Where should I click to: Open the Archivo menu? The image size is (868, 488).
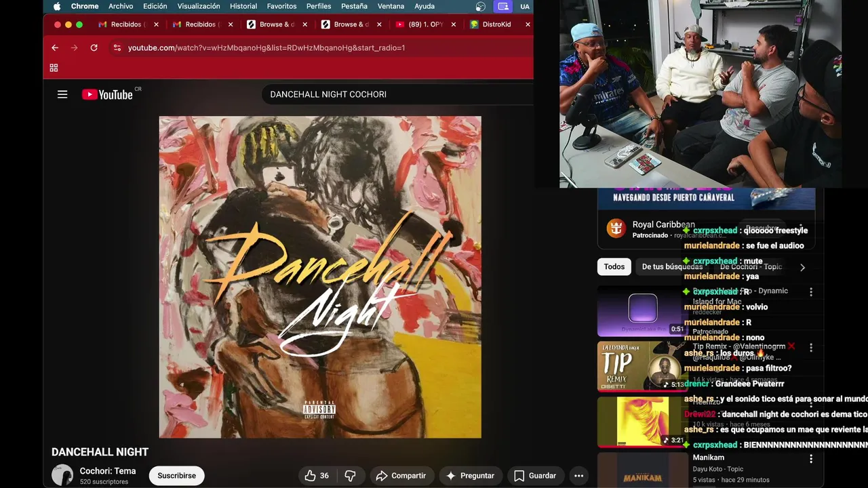click(x=121, y=6)
